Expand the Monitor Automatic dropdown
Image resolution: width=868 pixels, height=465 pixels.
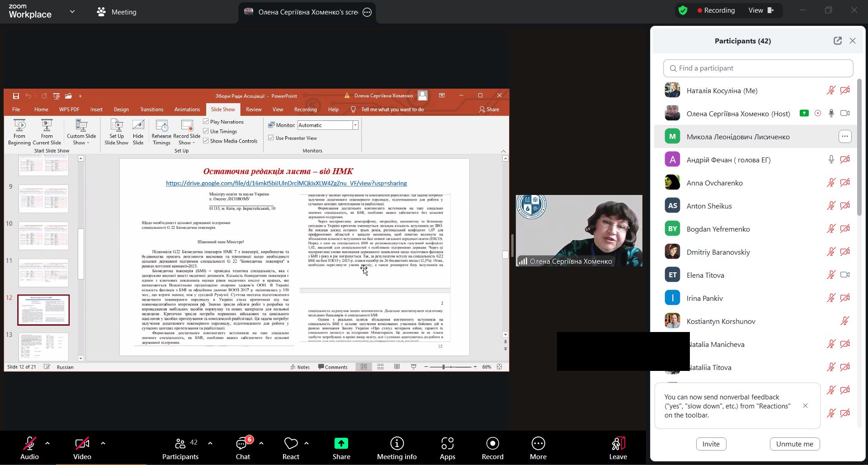click(355, 125)
